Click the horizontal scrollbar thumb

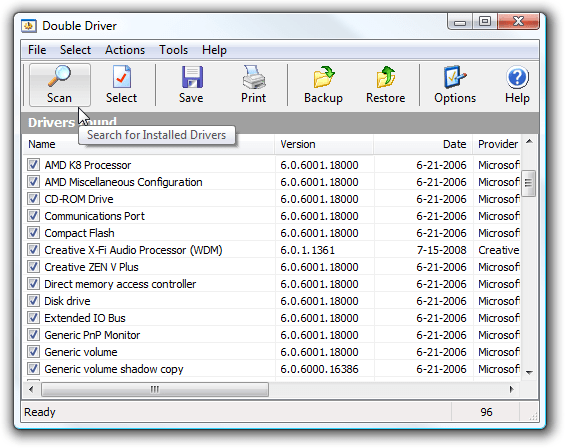tap(155, 389)
